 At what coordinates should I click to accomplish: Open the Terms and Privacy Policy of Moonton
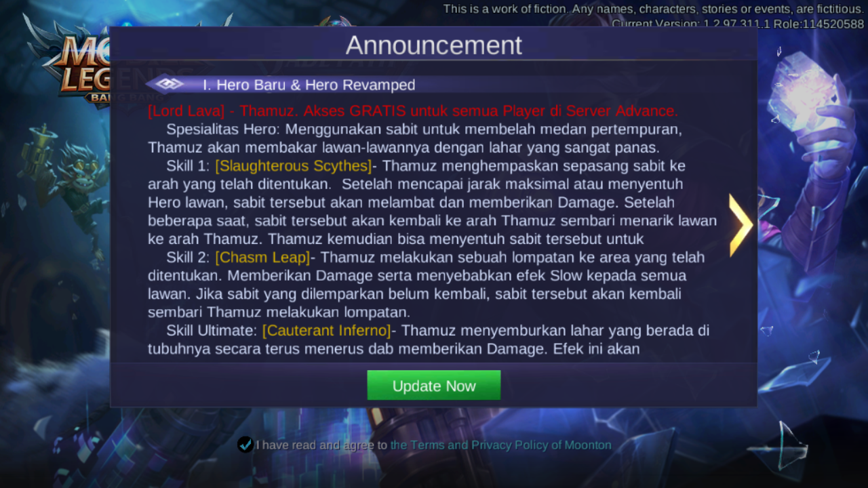(501, 445)
